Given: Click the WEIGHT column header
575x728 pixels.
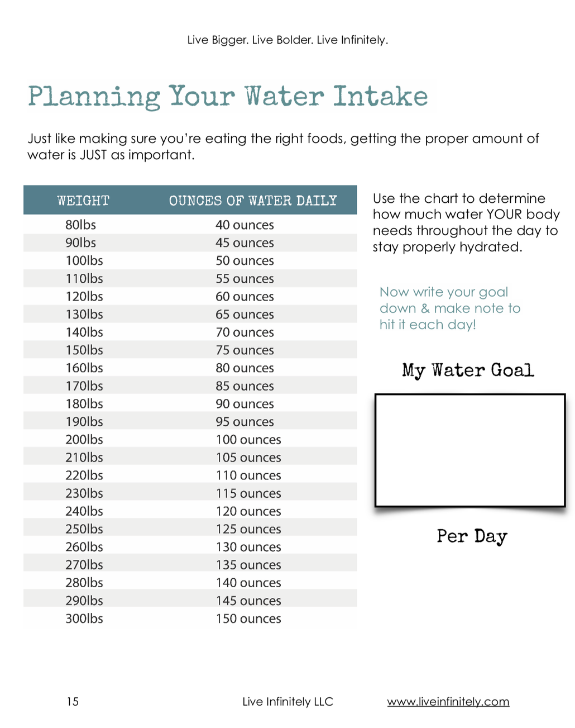Looking at the screenshot, I should (83, 201).
